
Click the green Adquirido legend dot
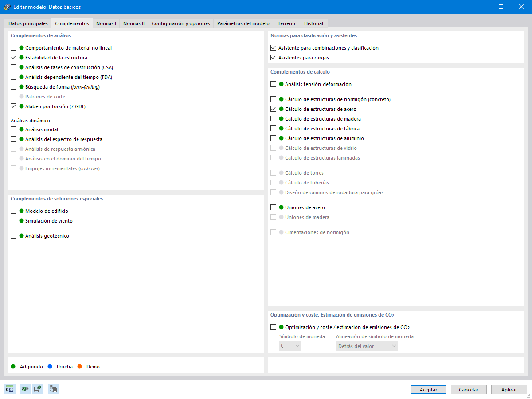13,367
